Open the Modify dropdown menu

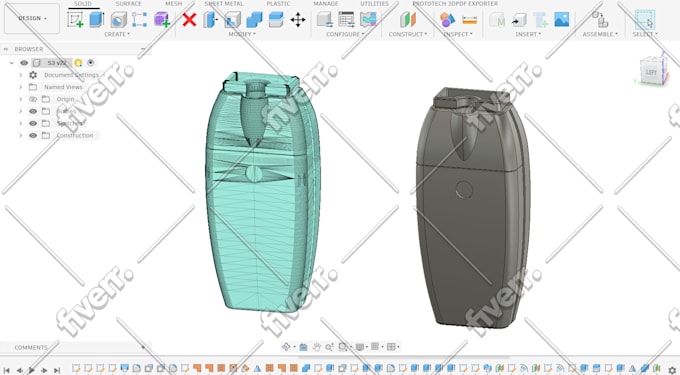tap(242, 34)
